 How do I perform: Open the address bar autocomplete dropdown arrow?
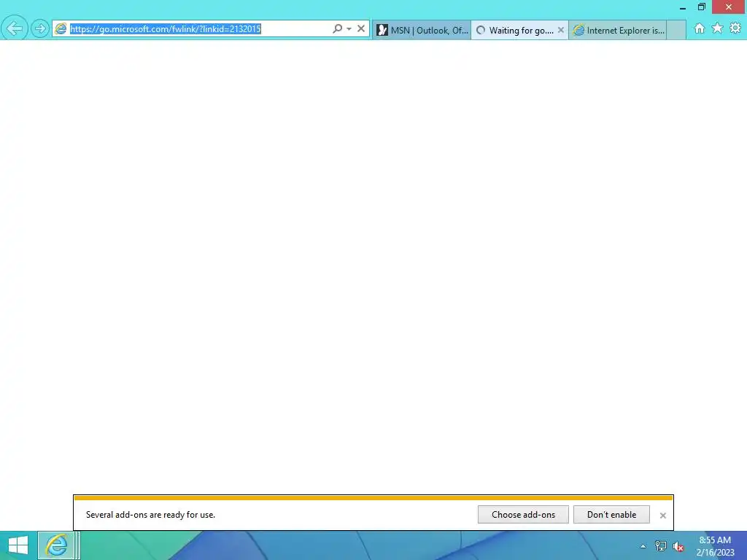(x=349, y=29)
